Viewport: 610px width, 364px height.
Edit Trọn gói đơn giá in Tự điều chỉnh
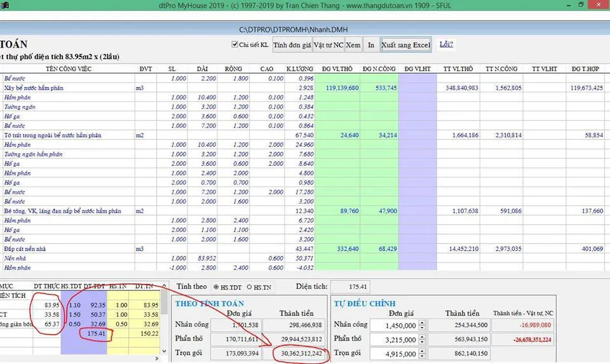click(395, 354)
